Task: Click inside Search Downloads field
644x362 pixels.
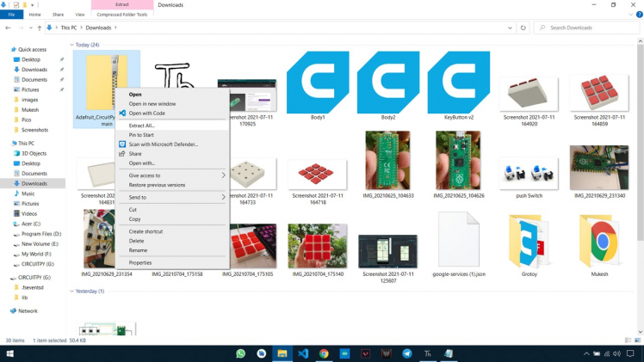Action: [587, 28]
